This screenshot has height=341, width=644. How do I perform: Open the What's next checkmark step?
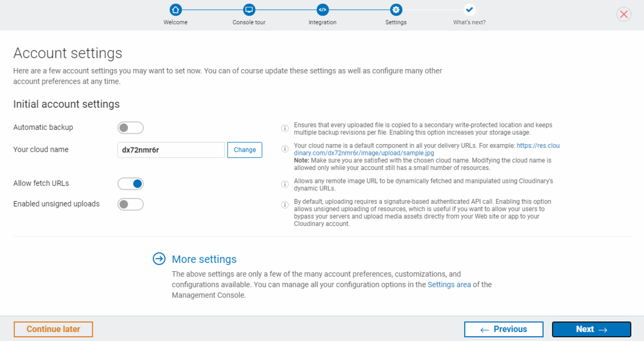pos(470,10)
